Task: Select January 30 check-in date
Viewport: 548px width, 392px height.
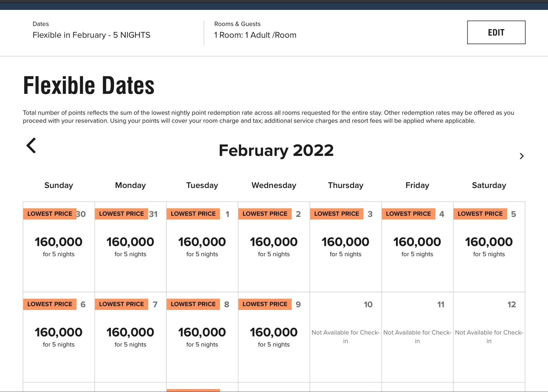Action: tap(59, 247)
